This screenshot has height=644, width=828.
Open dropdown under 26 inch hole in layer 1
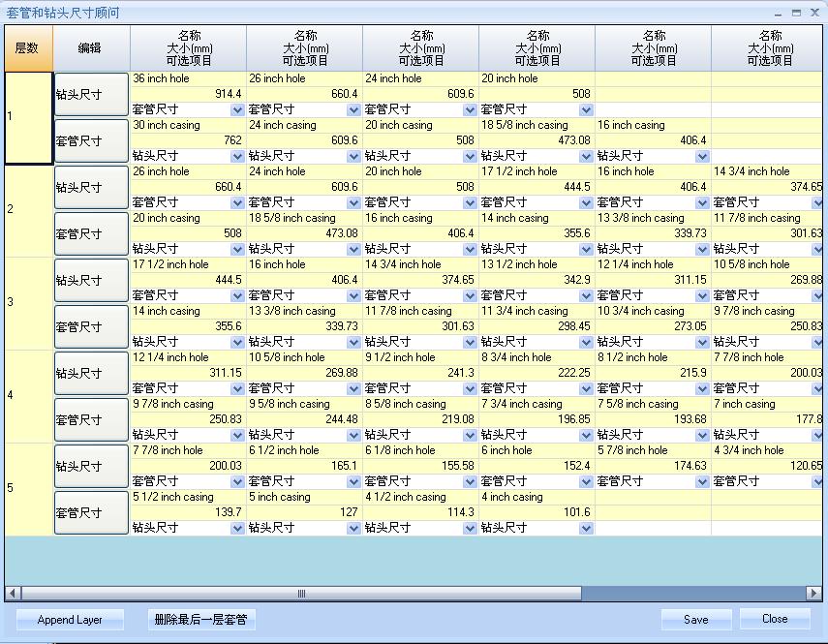pos(353,109)
